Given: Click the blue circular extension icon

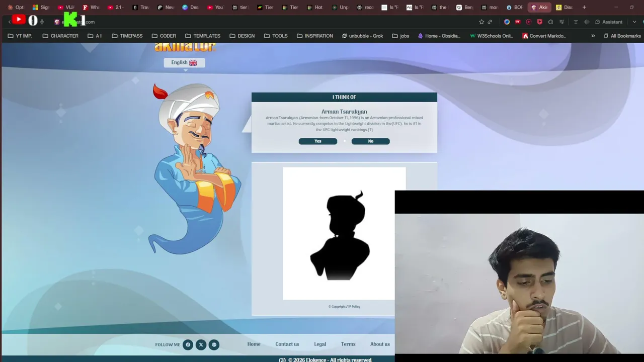Looking at the screenshot, I should 507,22.
